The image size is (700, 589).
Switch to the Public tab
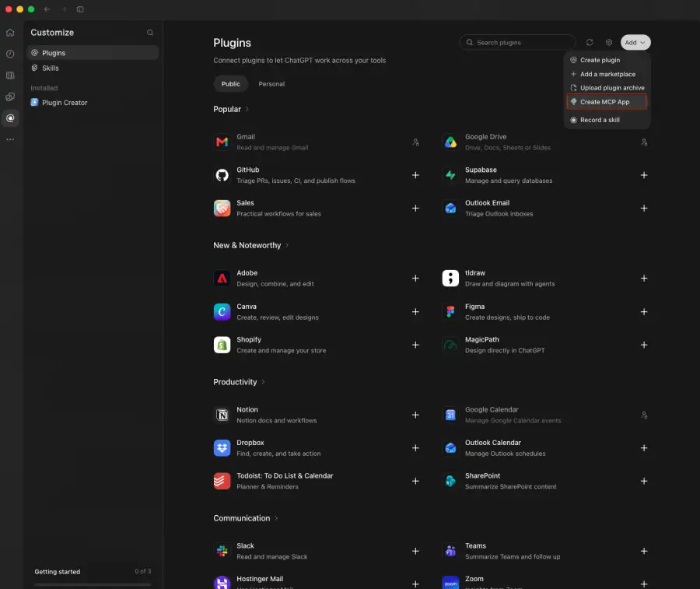click(x=231, y=84)
